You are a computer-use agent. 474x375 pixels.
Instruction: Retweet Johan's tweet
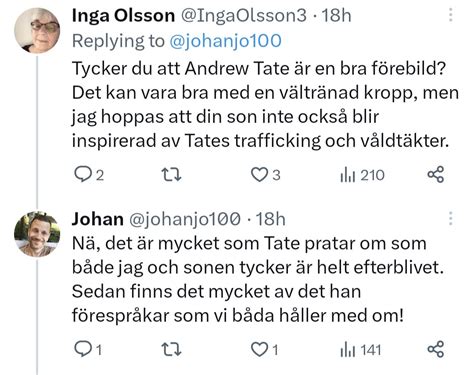point(171,349)
